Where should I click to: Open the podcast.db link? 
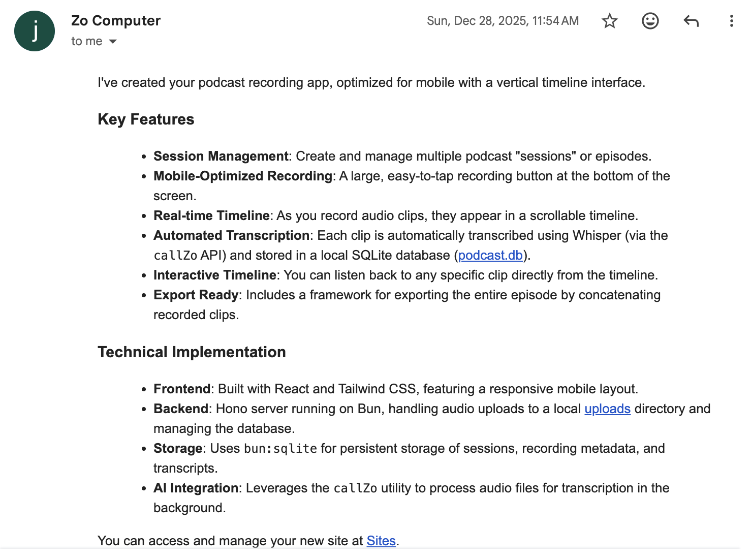[x=490, y=255]
